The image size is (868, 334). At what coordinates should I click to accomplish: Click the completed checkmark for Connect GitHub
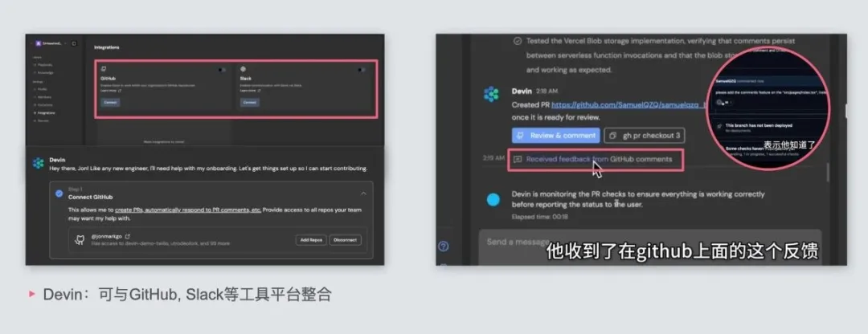coord(59,193)
